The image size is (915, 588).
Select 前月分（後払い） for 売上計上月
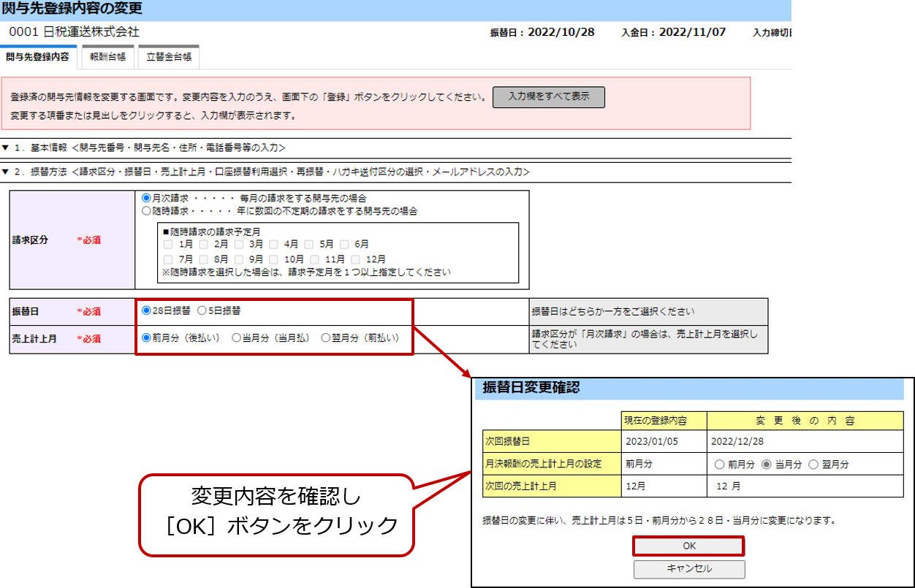[146, 337]
